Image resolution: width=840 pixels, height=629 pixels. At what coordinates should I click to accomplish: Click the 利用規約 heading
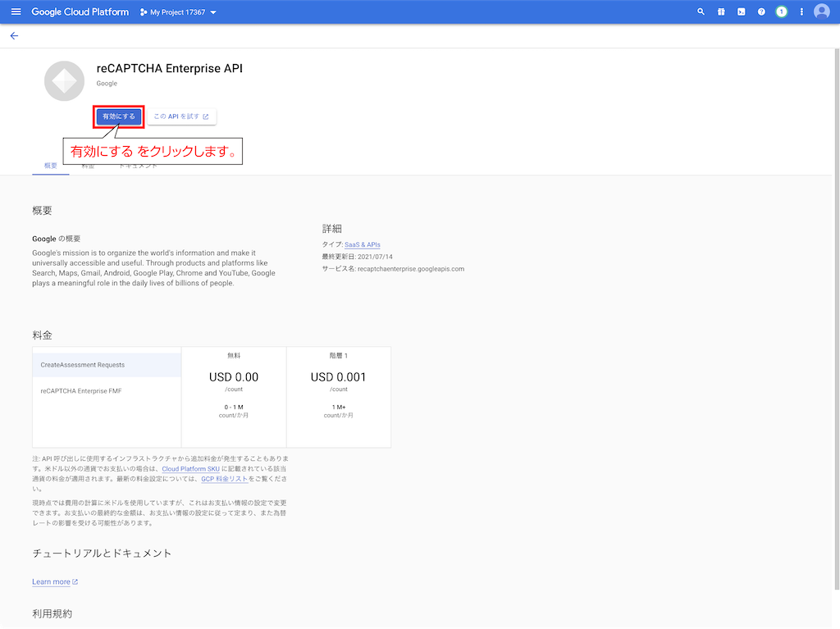(52, 614)
